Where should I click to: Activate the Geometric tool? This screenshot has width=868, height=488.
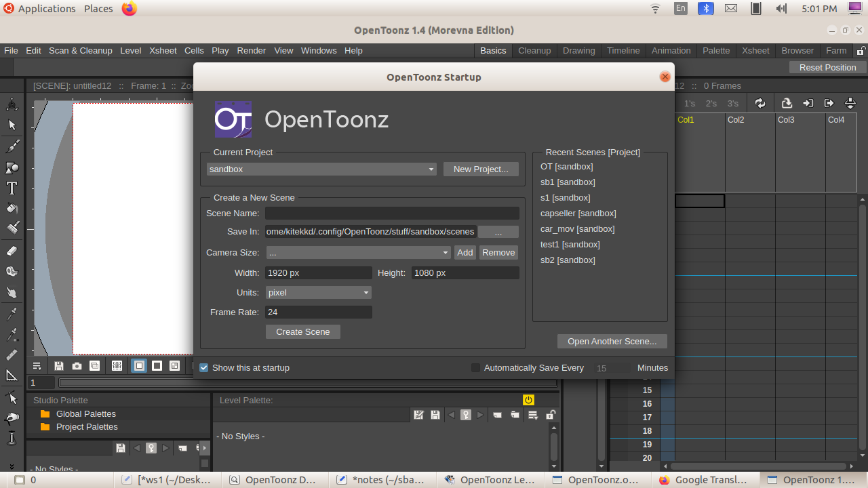(x=12, y=167)
